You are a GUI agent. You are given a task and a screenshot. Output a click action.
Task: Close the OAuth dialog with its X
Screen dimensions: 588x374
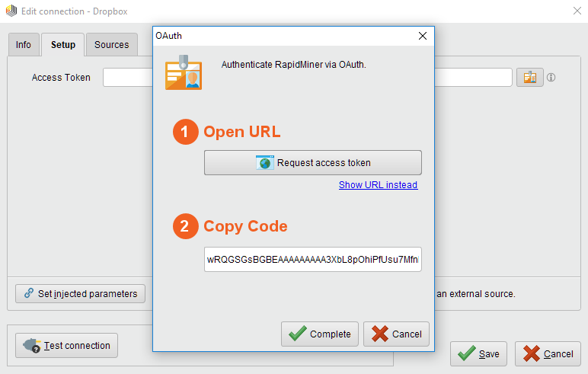(x=423, y=36)
